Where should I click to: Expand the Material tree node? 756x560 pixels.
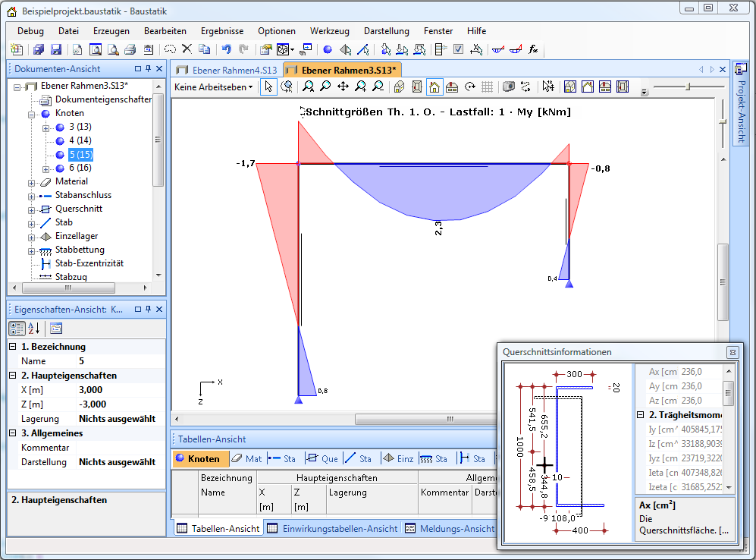[31, 184]
